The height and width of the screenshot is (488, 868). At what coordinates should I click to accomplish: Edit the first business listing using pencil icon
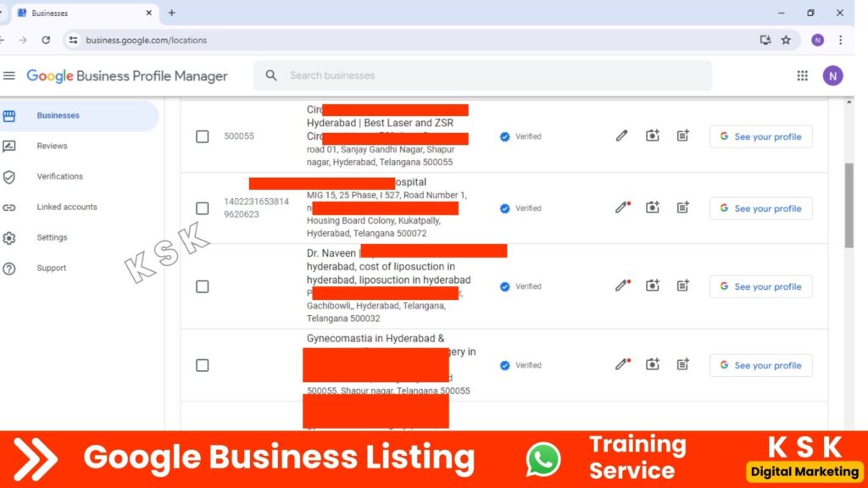point(621,135)
